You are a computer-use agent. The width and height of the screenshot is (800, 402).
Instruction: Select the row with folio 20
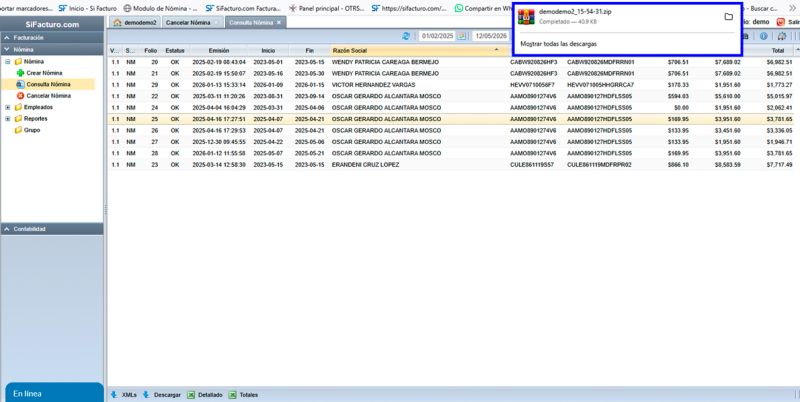pos(451,62)
